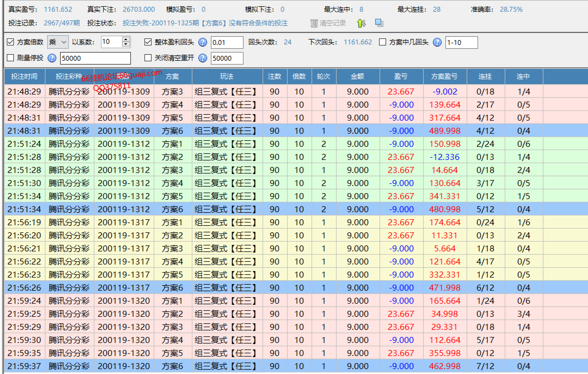
Task: Click 连挂 cell 6/12
Action: [x=485, y=288]
